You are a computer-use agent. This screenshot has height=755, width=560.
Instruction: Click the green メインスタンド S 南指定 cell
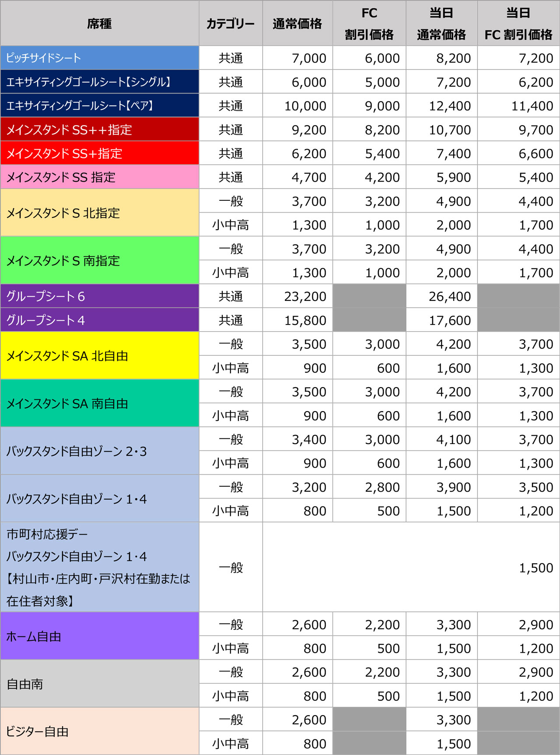(99, 261)
